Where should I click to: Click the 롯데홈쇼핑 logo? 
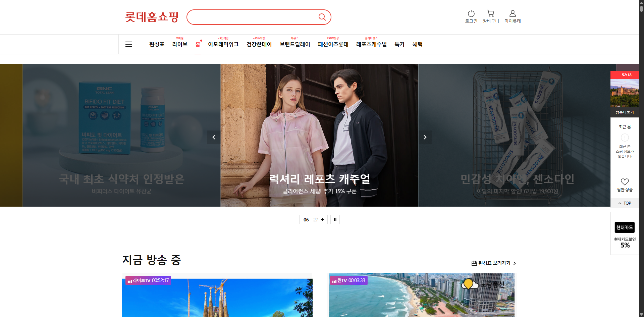152,17
